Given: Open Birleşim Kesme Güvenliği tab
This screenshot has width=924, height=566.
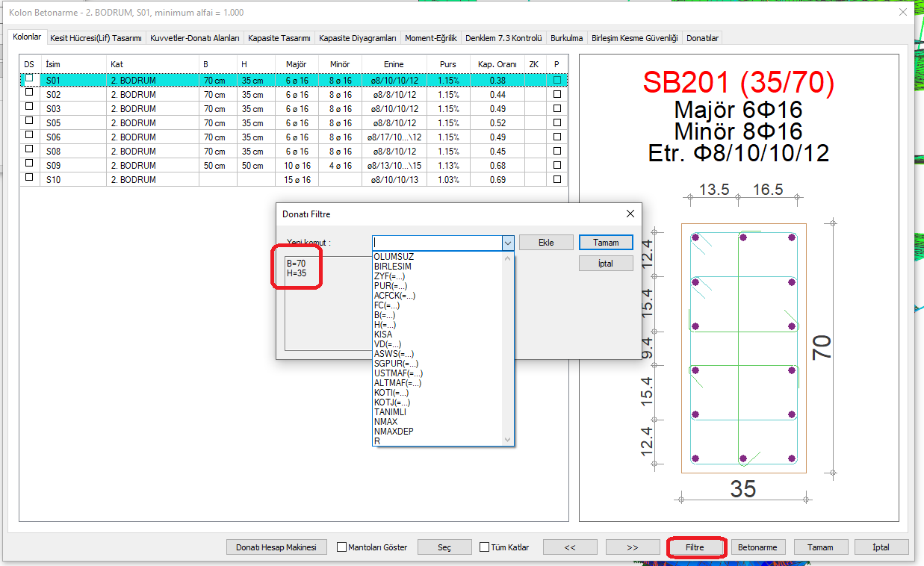Looking at the screenshot, I should 634,38.
